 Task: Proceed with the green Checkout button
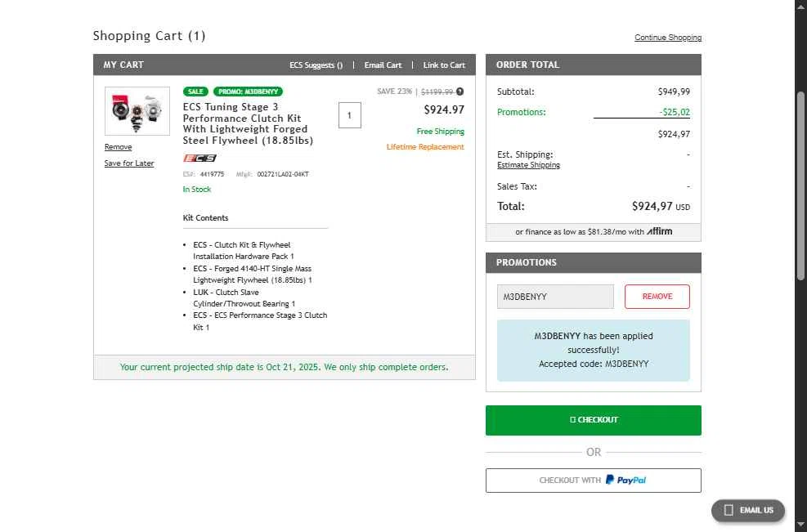coord(593,420)
